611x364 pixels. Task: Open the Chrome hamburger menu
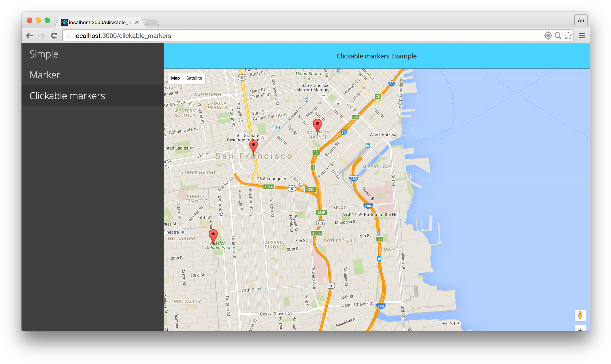point(582,36)
